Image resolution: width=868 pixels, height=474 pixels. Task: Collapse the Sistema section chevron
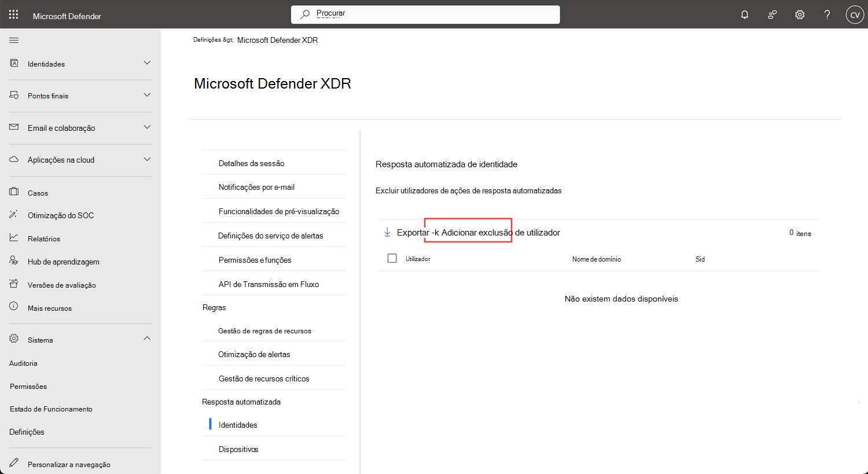tap(147, 338)
